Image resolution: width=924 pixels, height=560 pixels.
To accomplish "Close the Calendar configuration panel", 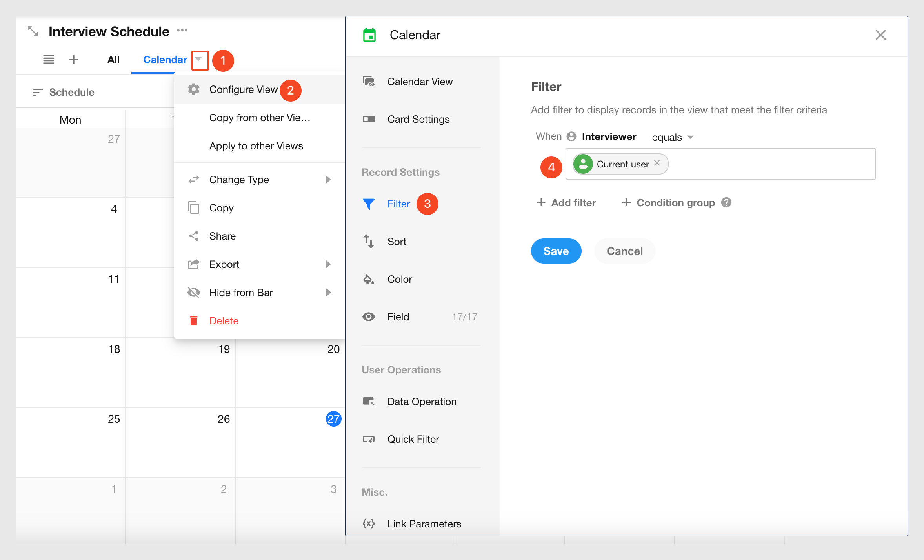I will 881,35.
